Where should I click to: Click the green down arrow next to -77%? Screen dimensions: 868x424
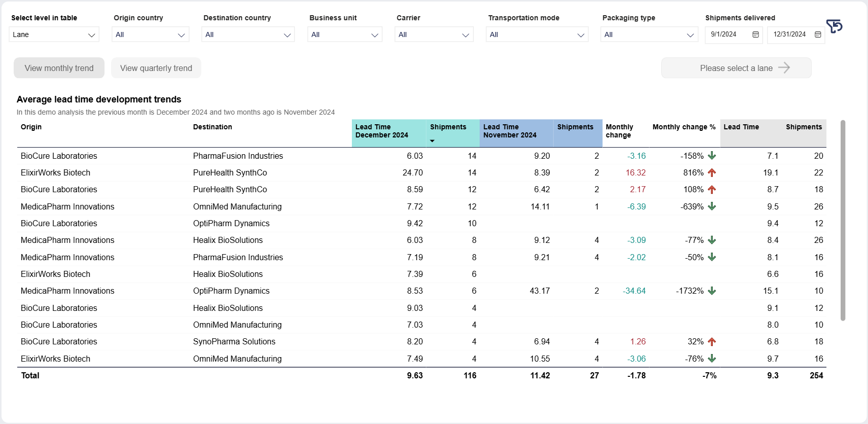click(x=712, y=240)
